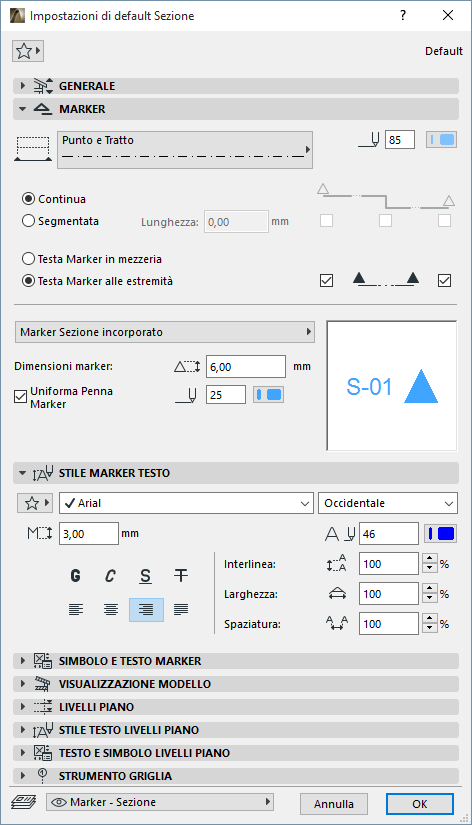The height and width of the screenshot is (825, 472).
Task: Click the Interlinea line spacing icon
Action: (337, 564)
